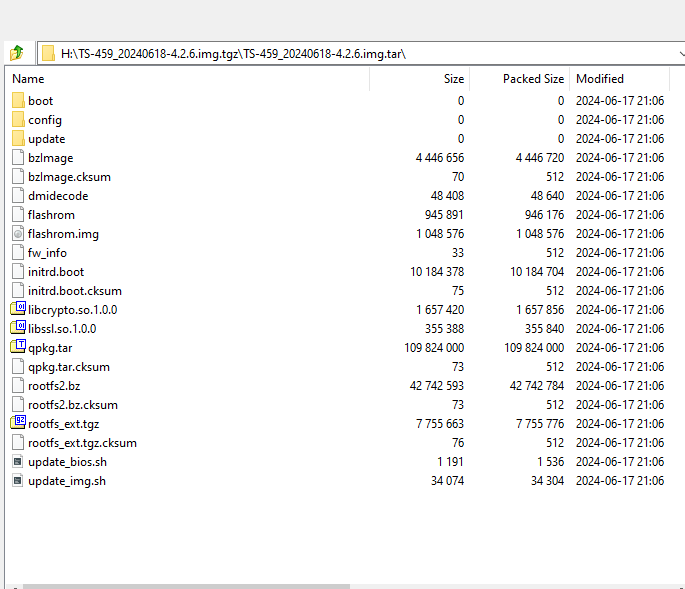Select the rootfs_ext.tgz file name
685x589 pixels.
[63, 424]
